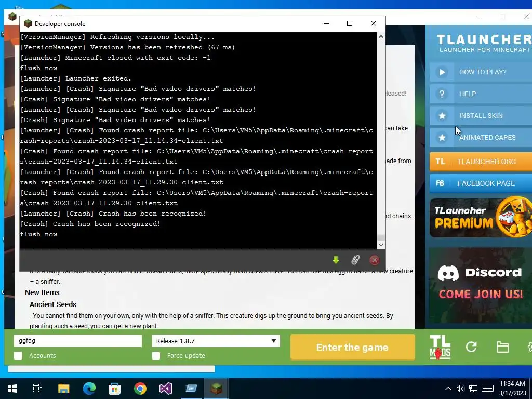
Task: Open TLauncher.org link button
Action: click(x=481, y=162)
